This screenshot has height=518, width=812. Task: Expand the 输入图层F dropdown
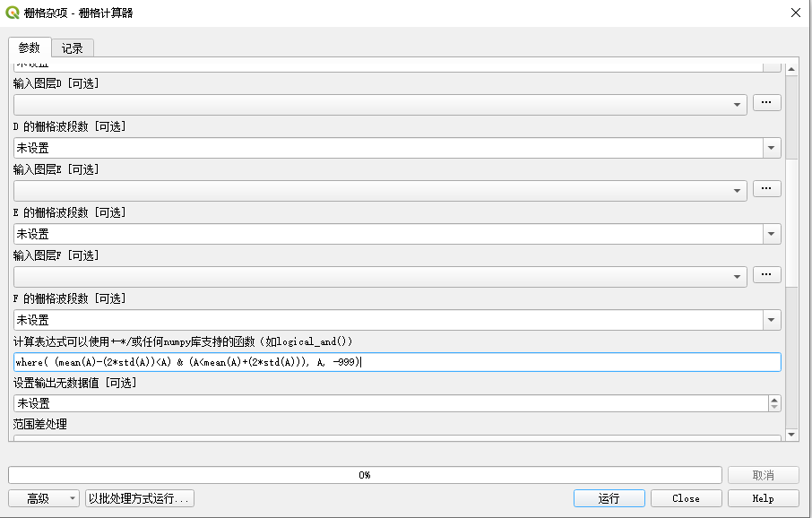(x=380, y=277)
